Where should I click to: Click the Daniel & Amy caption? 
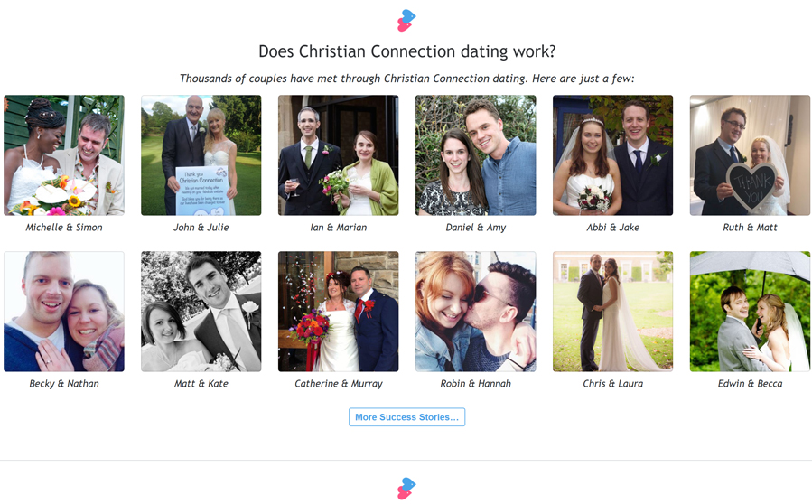475,228
